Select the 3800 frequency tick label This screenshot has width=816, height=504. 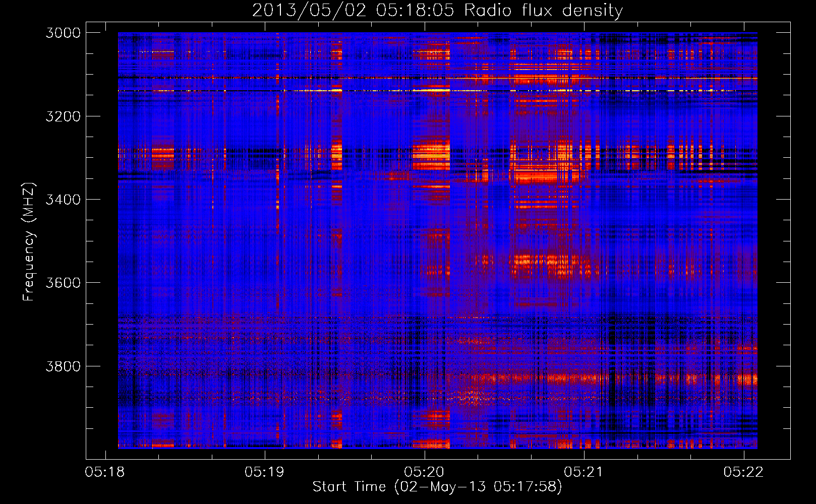click(63, 366)
